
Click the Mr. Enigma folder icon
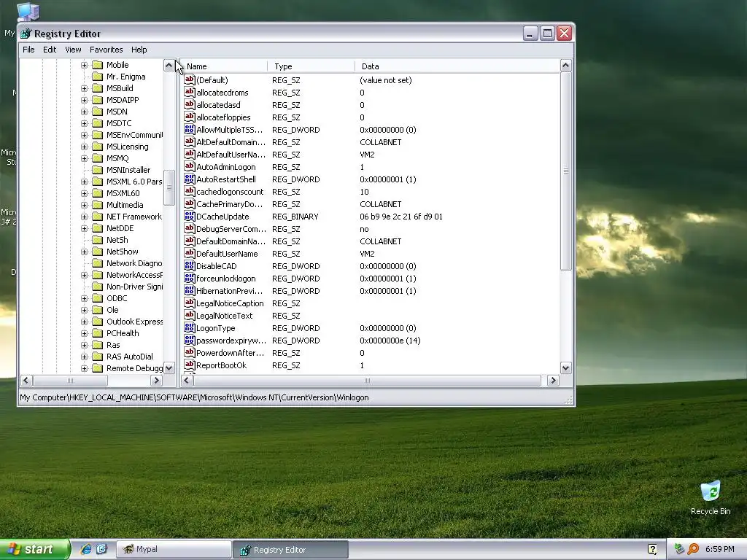click(97, 76)
